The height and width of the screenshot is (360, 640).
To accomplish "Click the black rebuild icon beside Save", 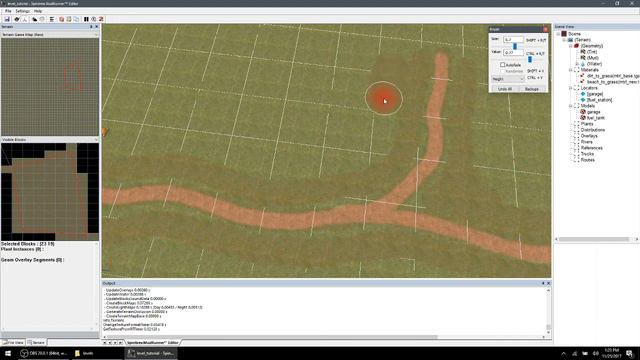I will tap(17, 19).
